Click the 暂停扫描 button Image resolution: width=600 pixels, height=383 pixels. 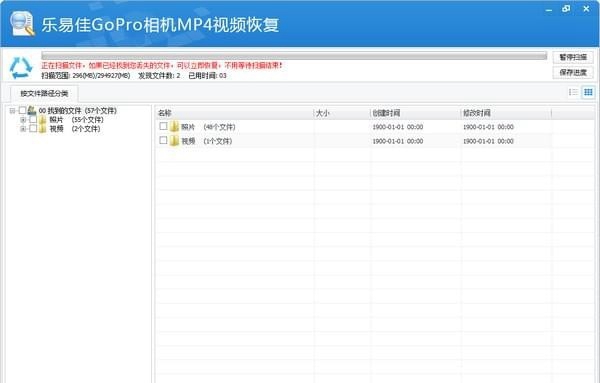tap(573, 57)
